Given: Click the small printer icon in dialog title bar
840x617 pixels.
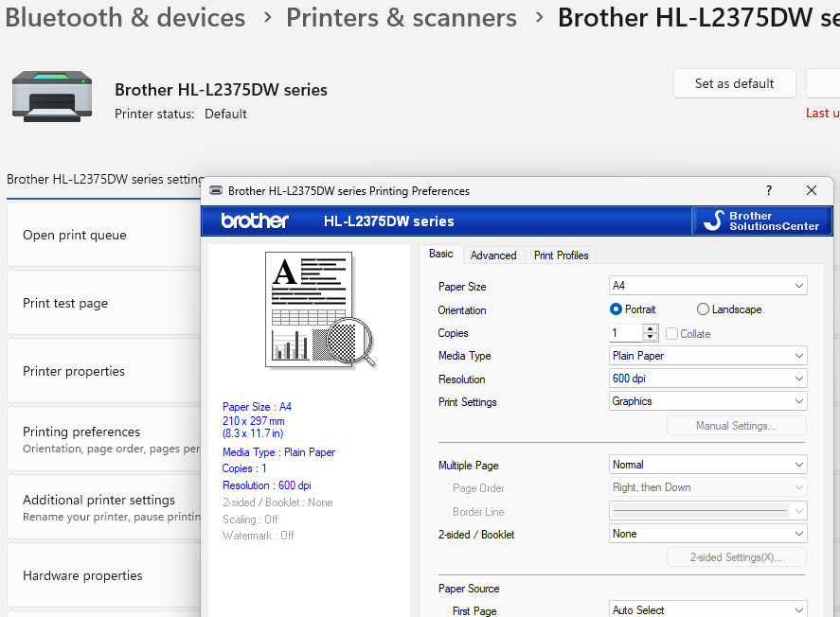Looking at the screenshot, I should 216,190.
